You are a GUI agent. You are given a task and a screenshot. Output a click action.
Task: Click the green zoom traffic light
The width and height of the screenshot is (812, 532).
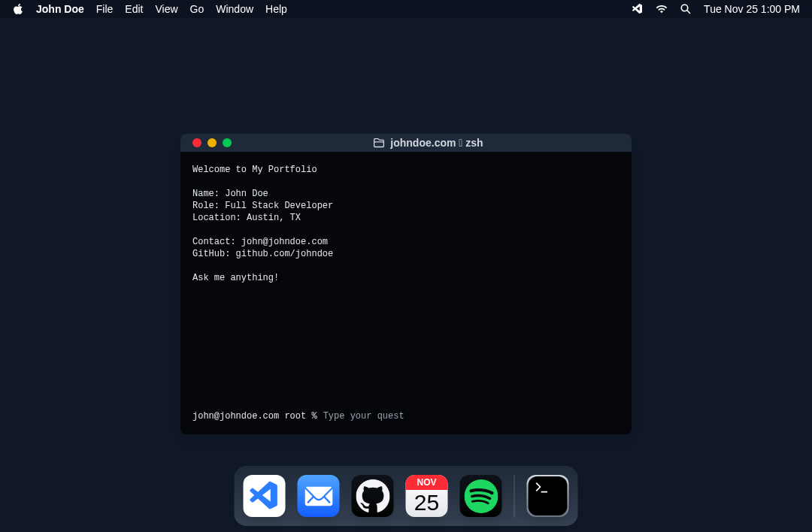coord(227,143)
